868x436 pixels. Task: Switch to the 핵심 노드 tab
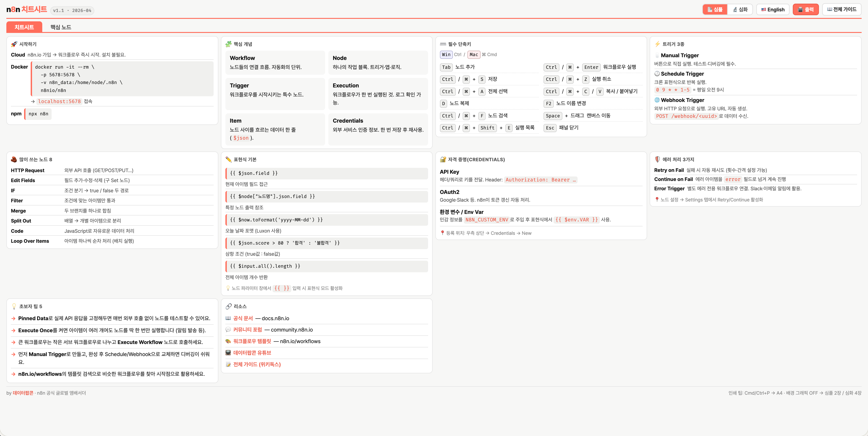(61, 27)
